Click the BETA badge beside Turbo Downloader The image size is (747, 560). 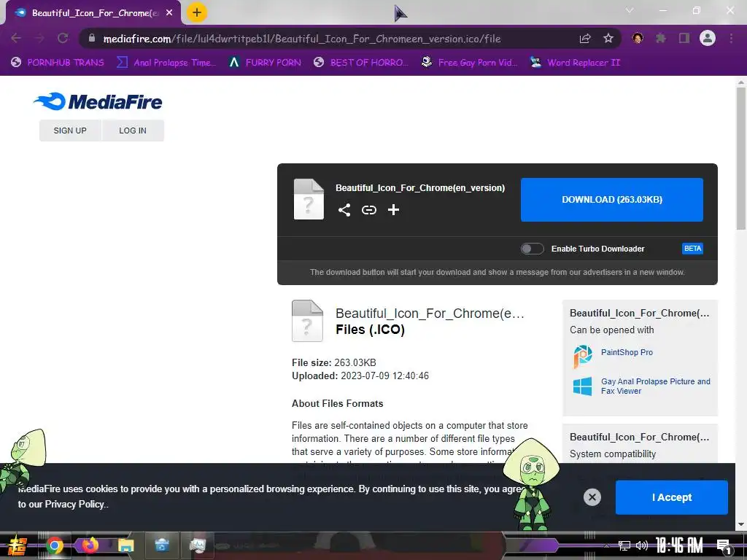tap(692, 249)
